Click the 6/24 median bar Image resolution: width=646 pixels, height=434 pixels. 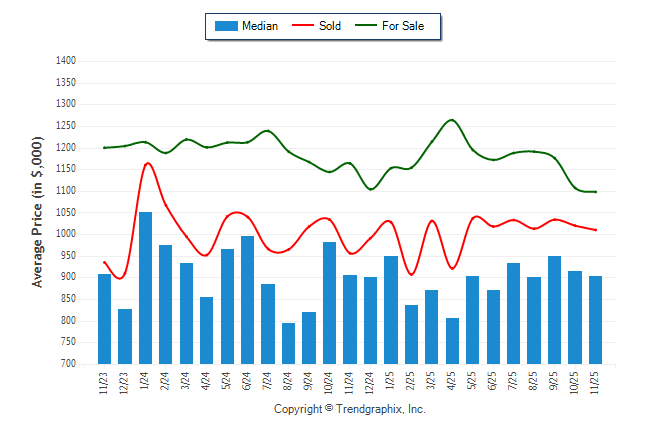[248, 300]
